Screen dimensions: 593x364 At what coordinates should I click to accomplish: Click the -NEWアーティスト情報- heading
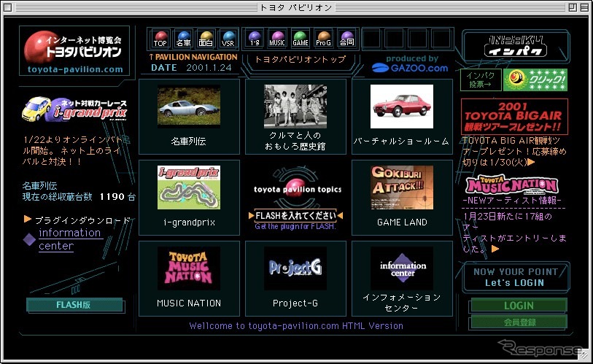pos(512,200)
